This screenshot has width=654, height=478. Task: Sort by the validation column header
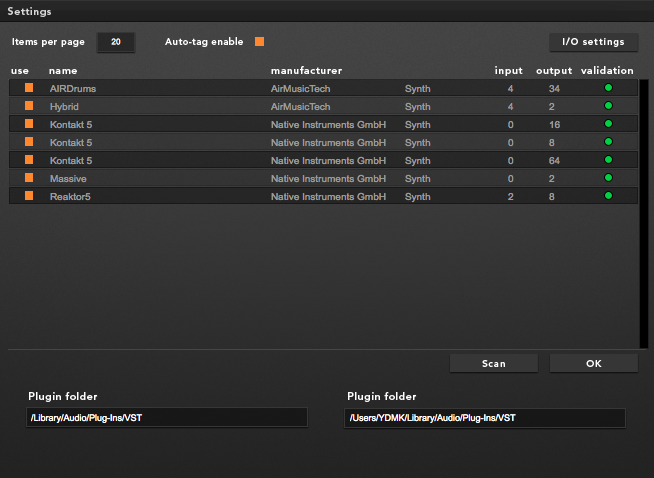tap(607, 70)
